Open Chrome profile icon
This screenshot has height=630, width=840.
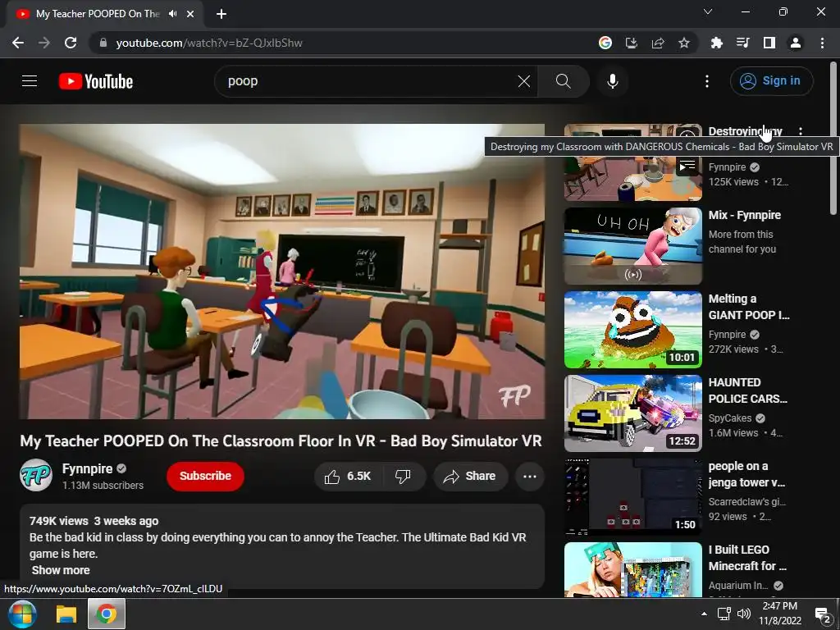pos(796,43)
